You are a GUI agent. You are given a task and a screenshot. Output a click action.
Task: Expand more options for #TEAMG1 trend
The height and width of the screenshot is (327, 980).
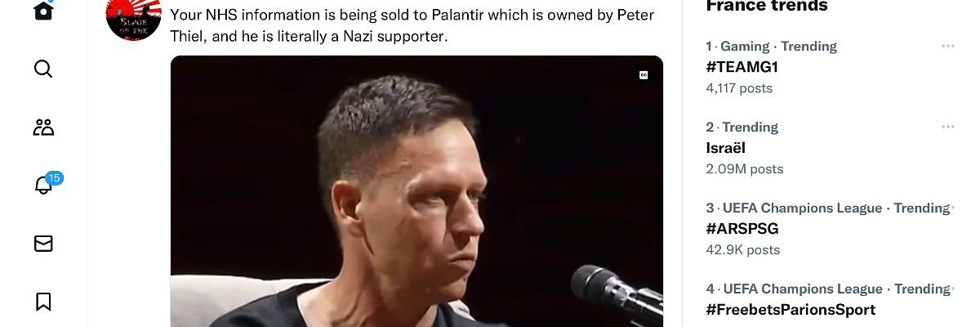point(948,47)
